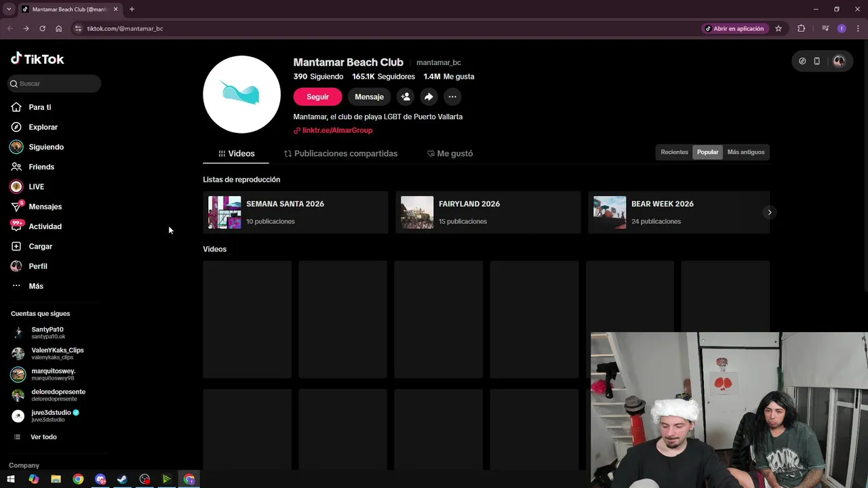Click the browser home icon
This screenshot has width=868, height=488.
(59, 28)
